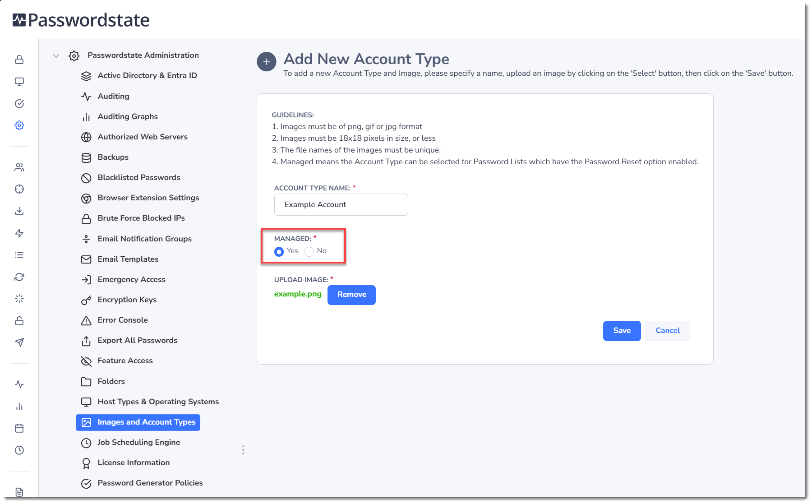Select the download icon in the left icon rail
812x504 pixels.
(x=19, y=211)
